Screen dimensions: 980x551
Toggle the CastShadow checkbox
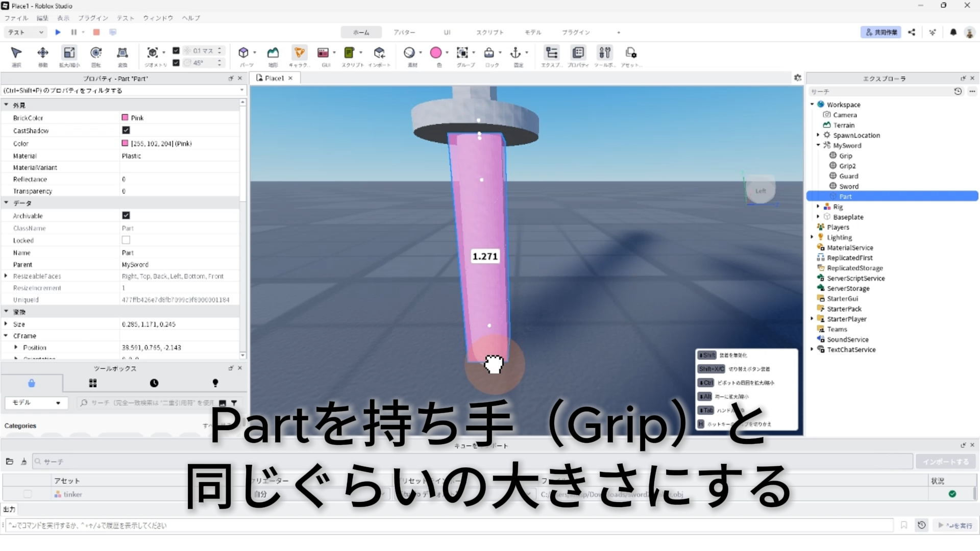pos(126,131)
